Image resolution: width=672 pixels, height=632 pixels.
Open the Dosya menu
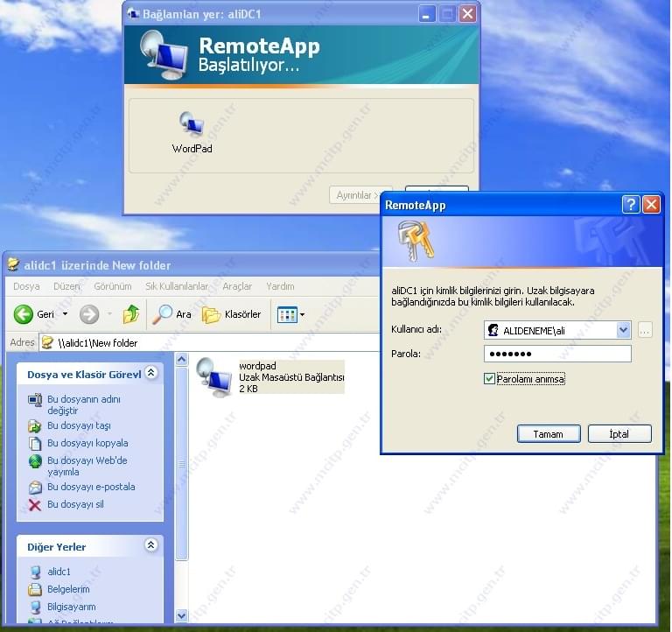[26, 286]
